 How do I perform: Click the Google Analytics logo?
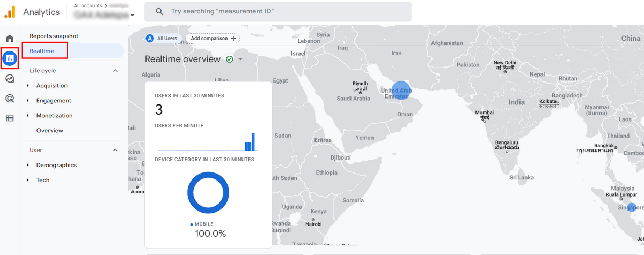pos(10,11)
